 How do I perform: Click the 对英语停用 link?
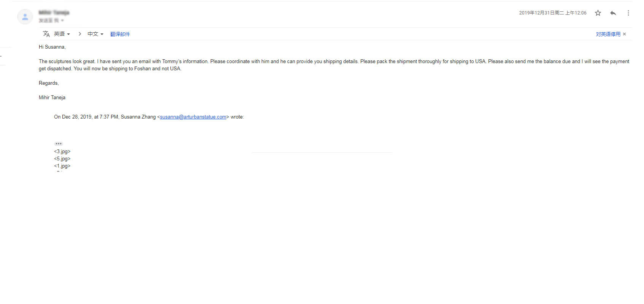608,34
